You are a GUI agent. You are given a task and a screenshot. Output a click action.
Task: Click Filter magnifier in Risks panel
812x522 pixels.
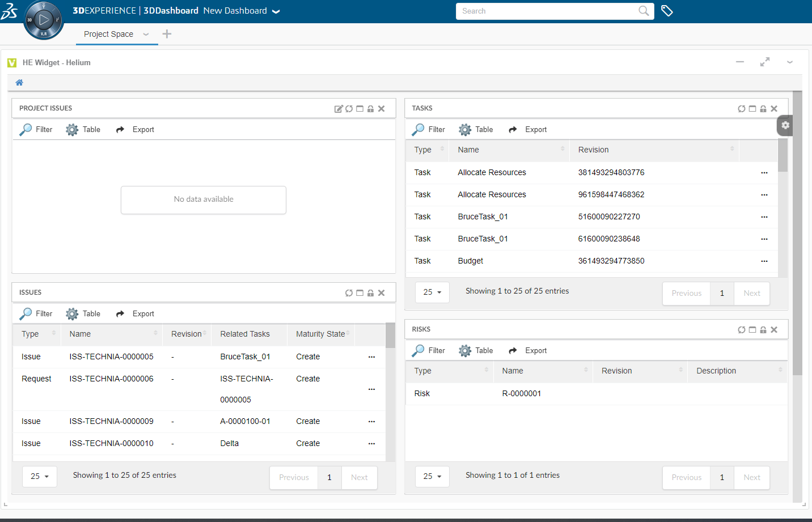[x=418, y=351]
